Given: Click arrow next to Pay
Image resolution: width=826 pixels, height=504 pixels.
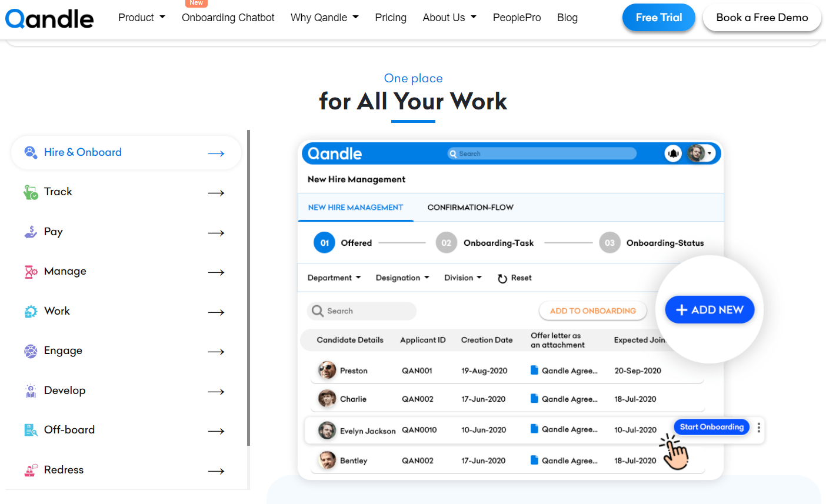Looking at the screenshot, I should 217,233.
